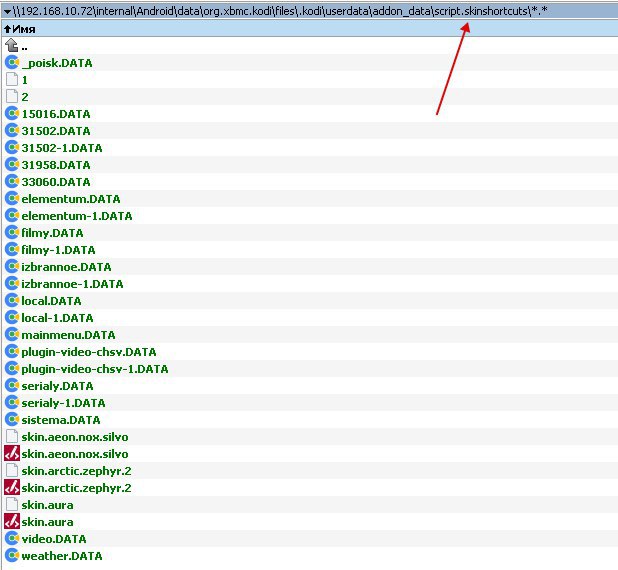Click the icon next to plugin-video-chsv-1.DATA
The height and width of the screenshot is (570, 618).
(12, 368)
